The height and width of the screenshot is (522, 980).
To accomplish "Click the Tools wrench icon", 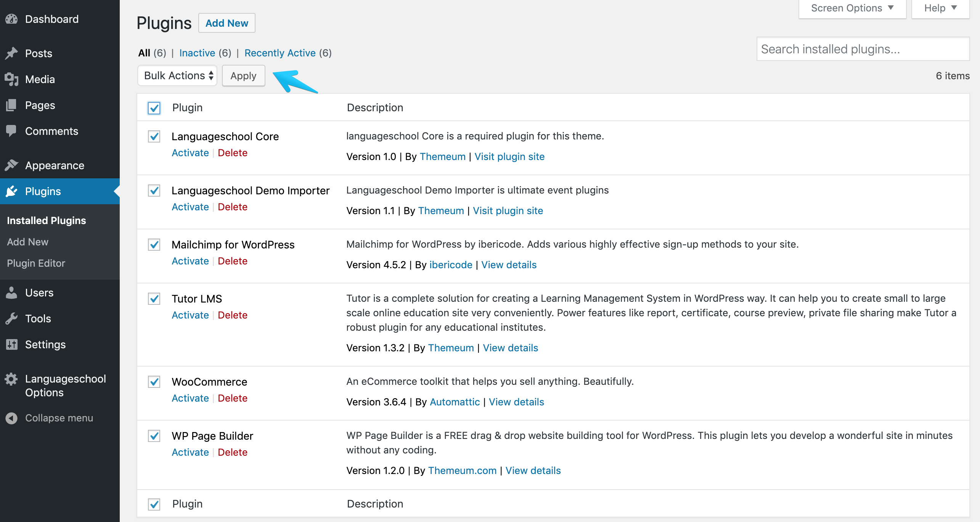I will click(x=12, y=319).
